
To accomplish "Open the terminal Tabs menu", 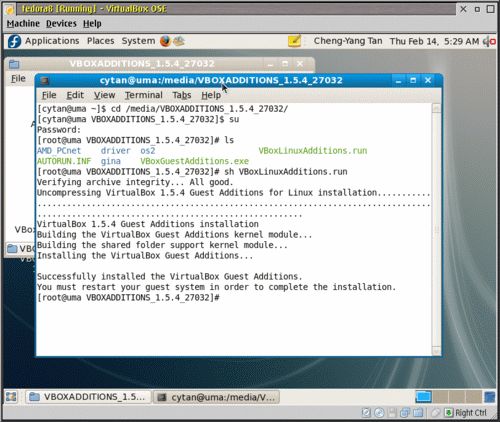I will click(x=182, y=95).
